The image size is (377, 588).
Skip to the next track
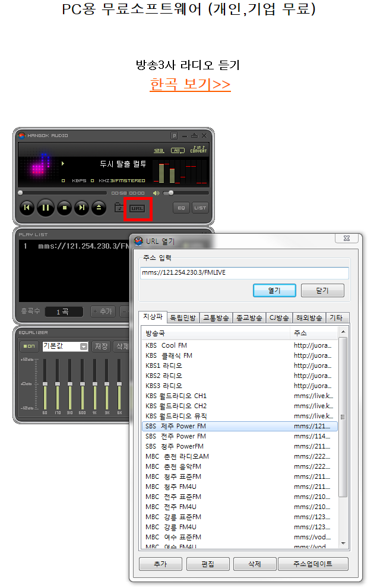(81, 208)
